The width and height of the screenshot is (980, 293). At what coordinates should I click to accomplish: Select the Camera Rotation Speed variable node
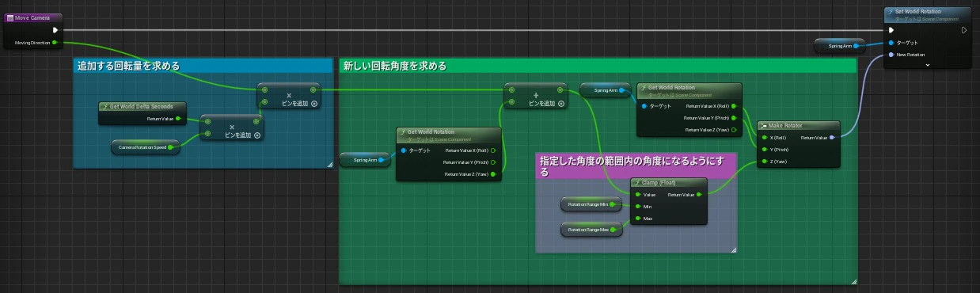[145, 147]
